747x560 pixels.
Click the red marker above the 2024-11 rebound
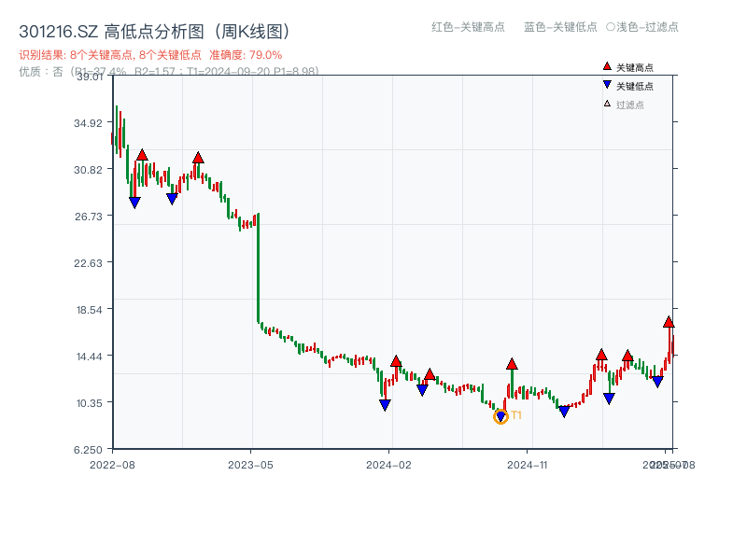tap(511, 364)
